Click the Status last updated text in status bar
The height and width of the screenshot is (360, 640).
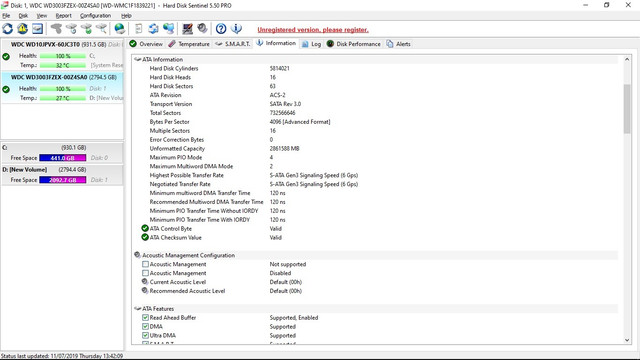pos(62,356)
